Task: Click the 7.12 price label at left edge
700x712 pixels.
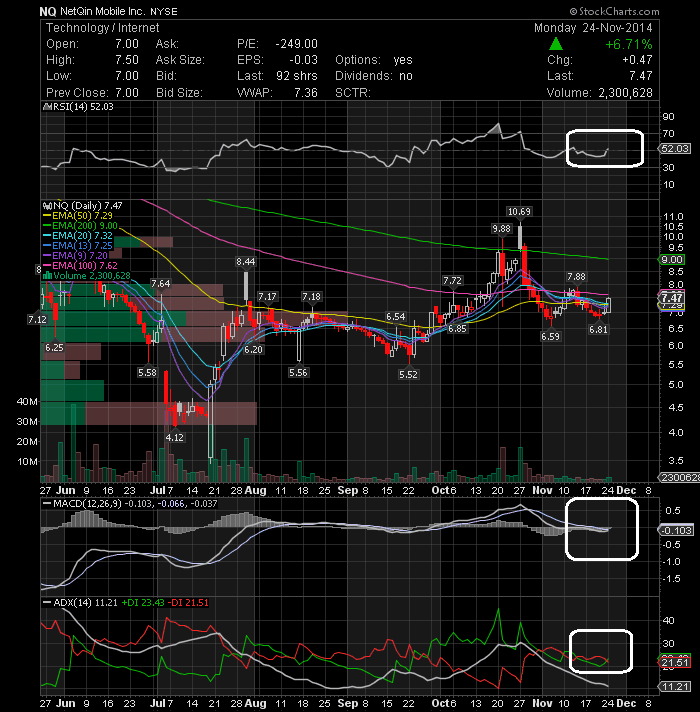Action: click(37, 320)
